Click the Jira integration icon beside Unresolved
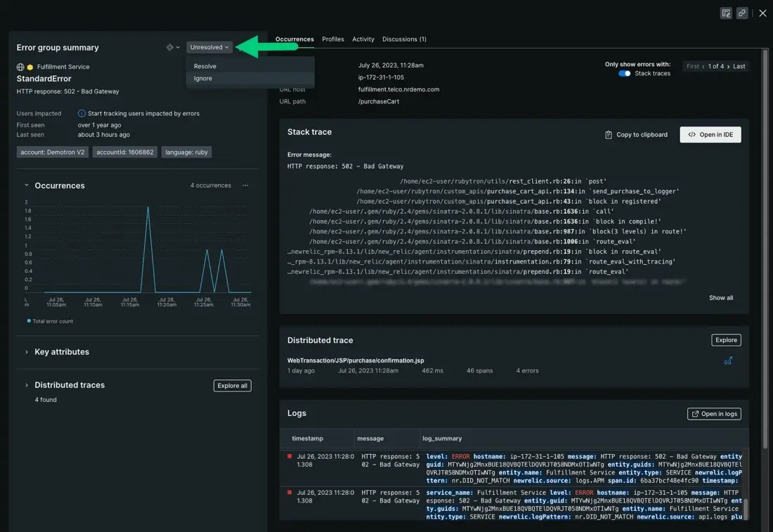Viewport: 773px width, 532px height. pyautogui.click(x=171, y=47)
